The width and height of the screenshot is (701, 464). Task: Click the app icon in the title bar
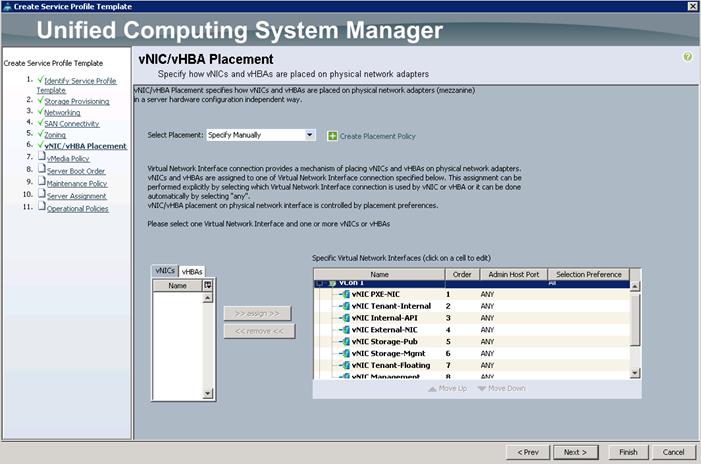(6, 6)
